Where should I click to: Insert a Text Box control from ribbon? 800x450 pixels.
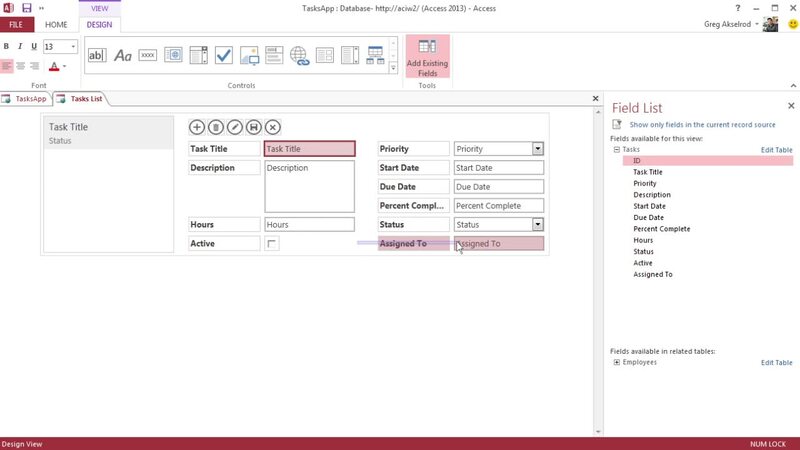click(97, 55)
